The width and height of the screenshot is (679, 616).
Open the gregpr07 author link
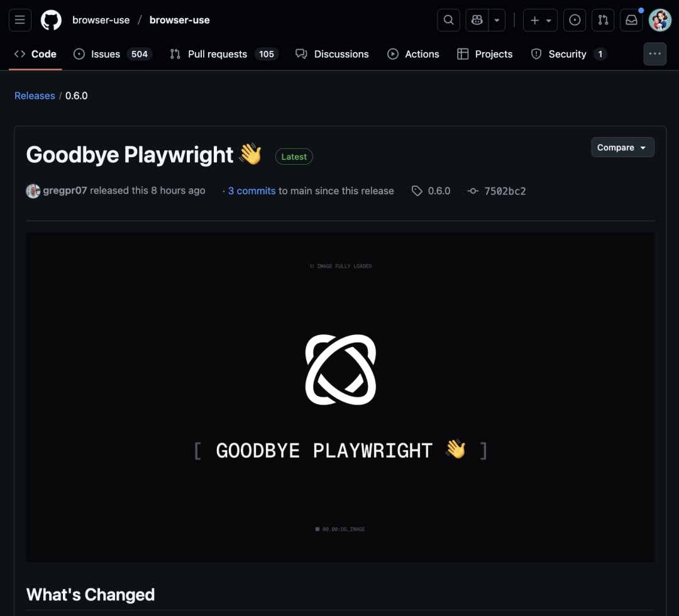click(x=65, y=190)
